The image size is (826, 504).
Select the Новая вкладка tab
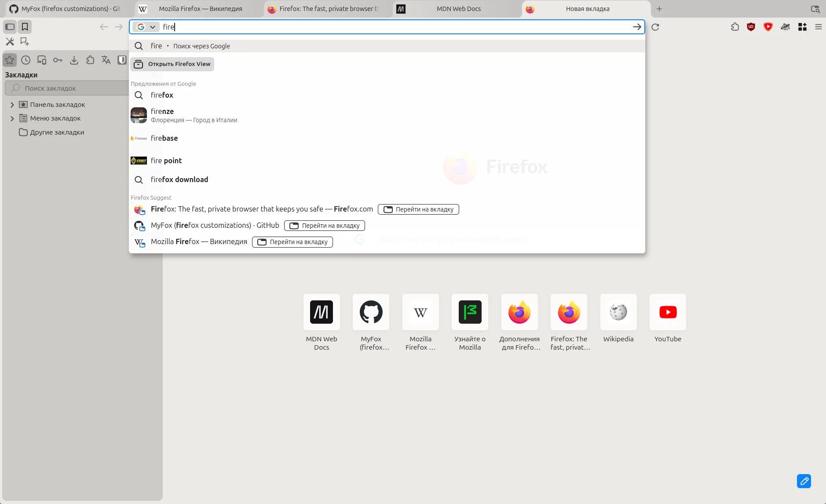(x=586, y=9)
